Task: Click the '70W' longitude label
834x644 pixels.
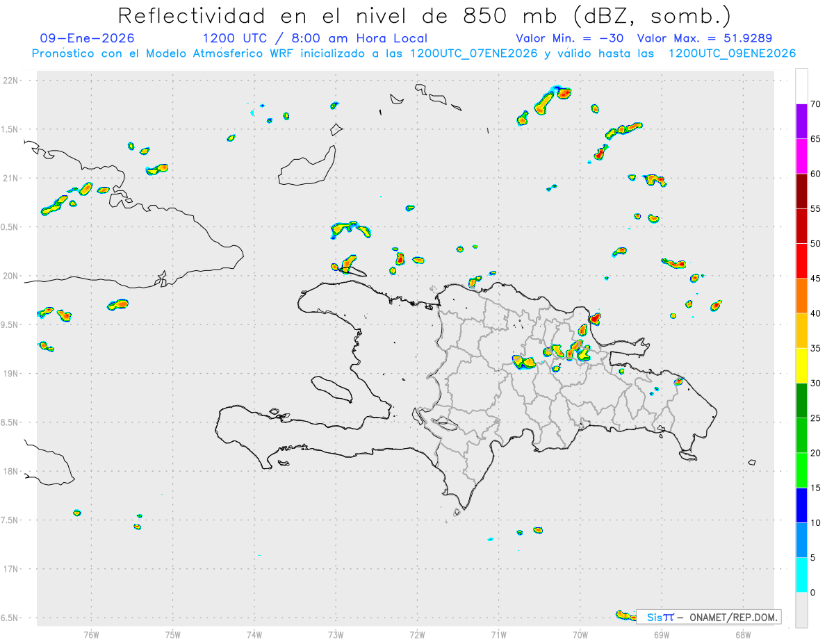Action: coord(580,634)
